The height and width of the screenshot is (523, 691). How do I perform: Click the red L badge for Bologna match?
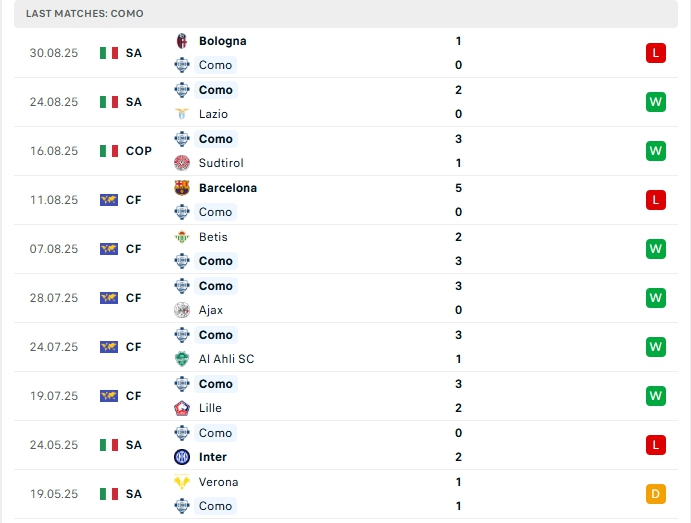656,53
